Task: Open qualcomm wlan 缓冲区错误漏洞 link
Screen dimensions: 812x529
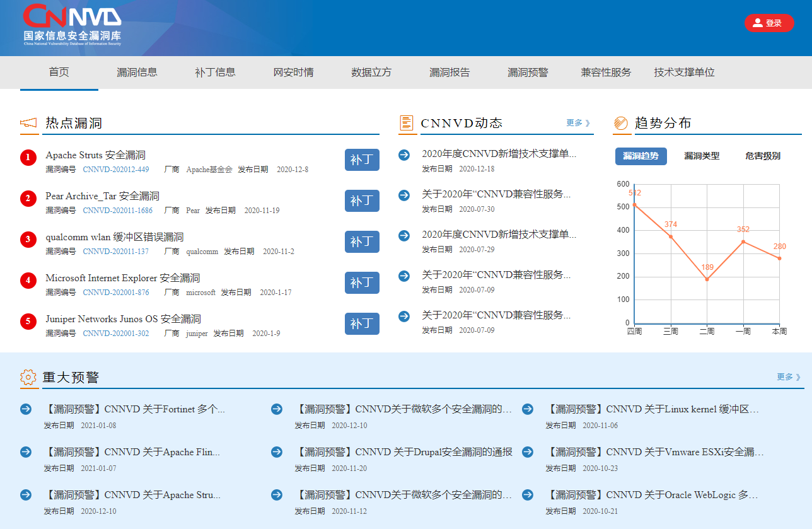Action: pyautogui.click(x=115, y=237)
